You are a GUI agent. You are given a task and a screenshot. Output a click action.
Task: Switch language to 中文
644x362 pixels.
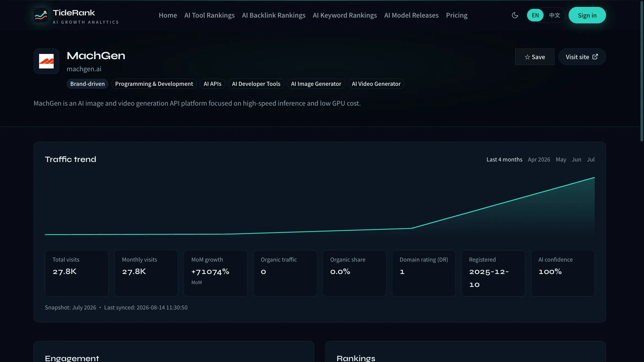click(555, 15)
